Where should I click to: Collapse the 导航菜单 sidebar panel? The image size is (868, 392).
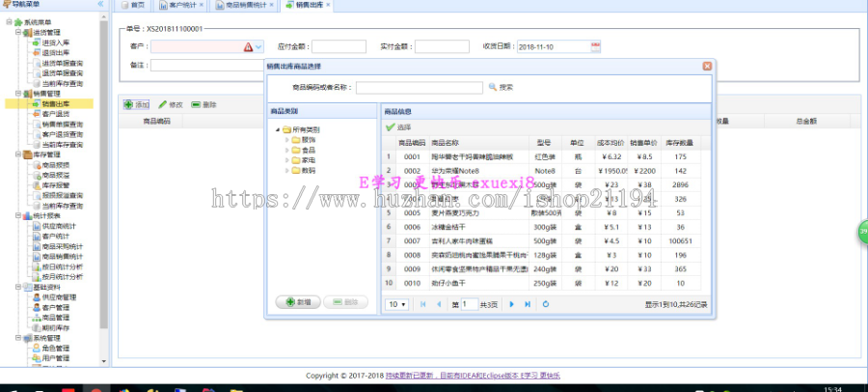pos(100,4)
